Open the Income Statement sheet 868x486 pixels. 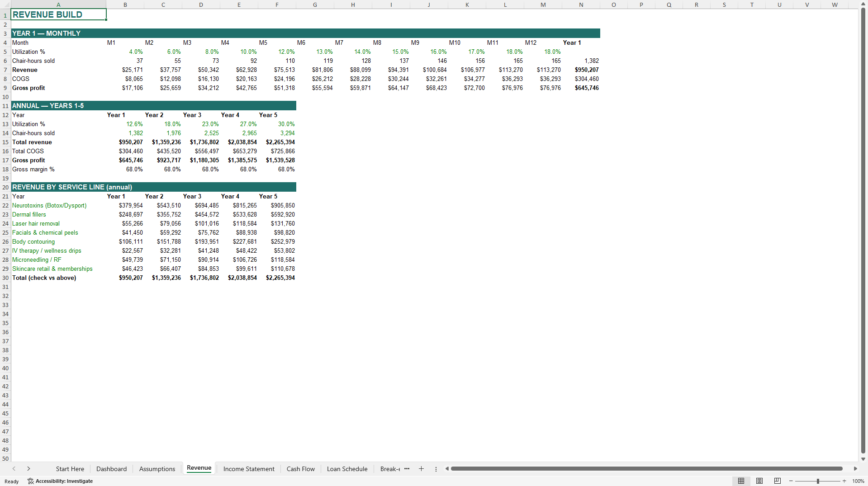[x=249, y=469]
